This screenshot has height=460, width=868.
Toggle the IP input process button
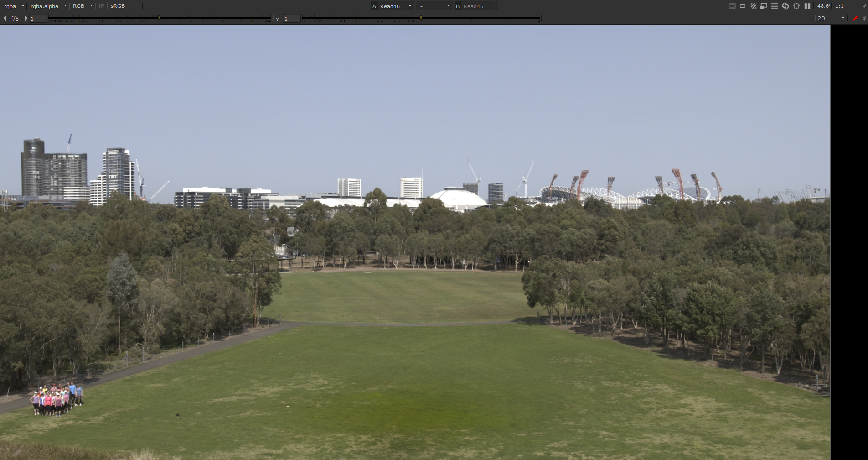tap(101, 6)
